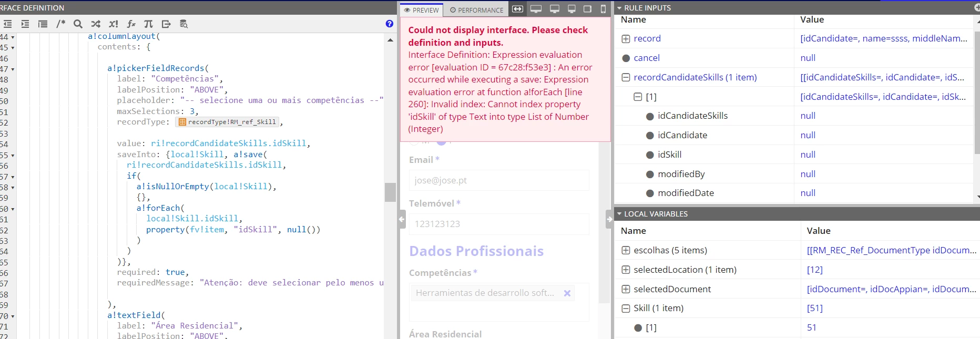Remove the Herramientas de desarrollo skill chip
Image resolution: width=980 pixels, height=339 pixels.
click(x=567, y=293)
